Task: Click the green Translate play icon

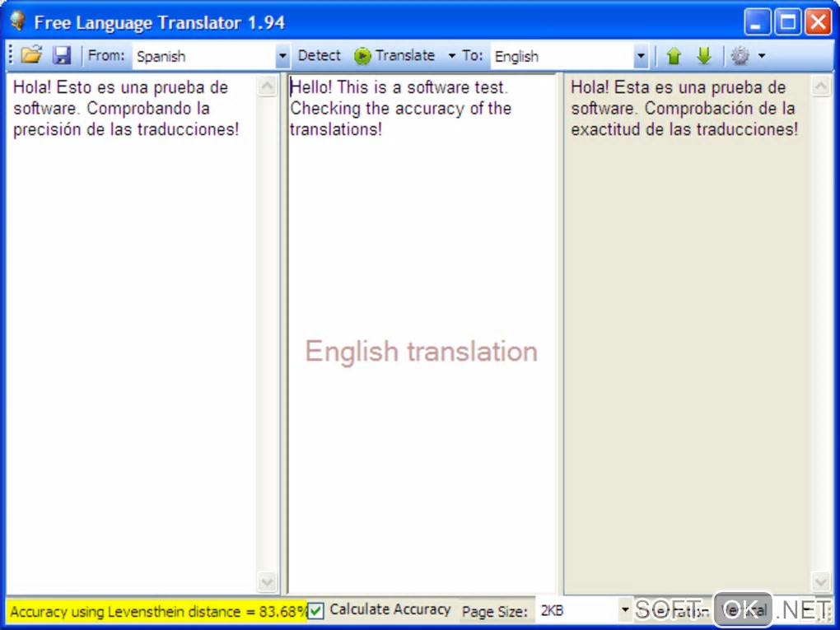Action: click(x=362, y=56)
